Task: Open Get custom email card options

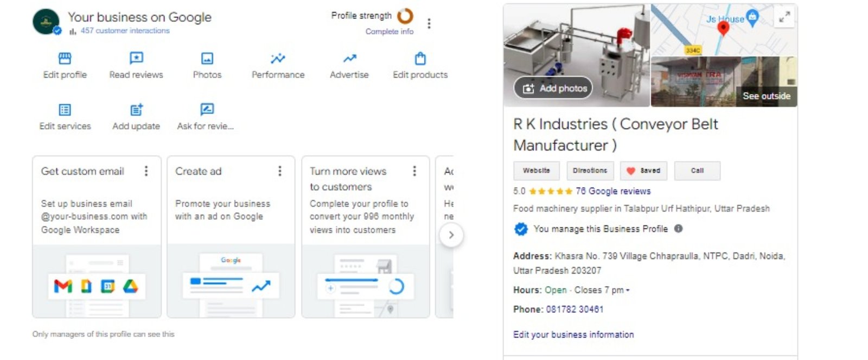Action: 146,171
